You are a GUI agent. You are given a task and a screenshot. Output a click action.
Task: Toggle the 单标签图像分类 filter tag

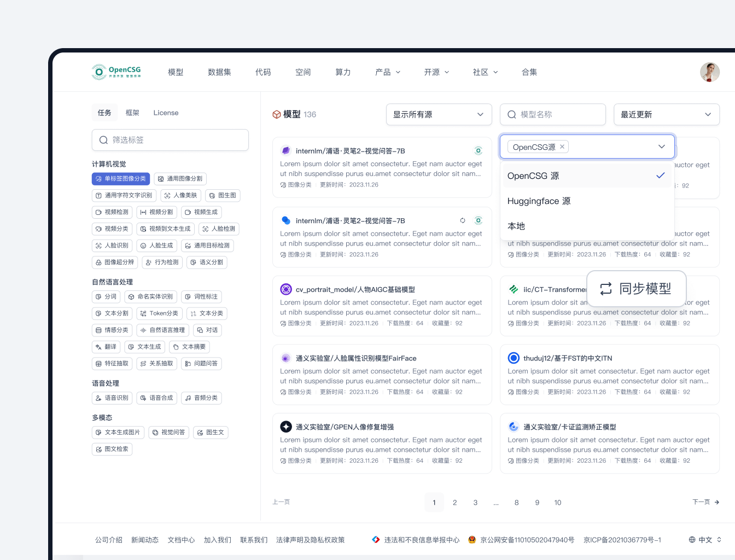click(x=121, y=179)
